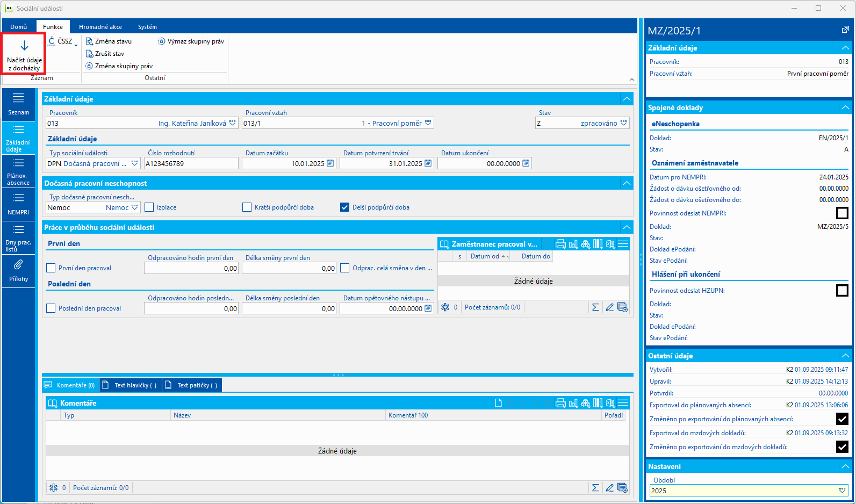This screenshot has height=504, width=856.
Task: Open the Hromadné akce ribbon tab
Action: coord(100,27)
